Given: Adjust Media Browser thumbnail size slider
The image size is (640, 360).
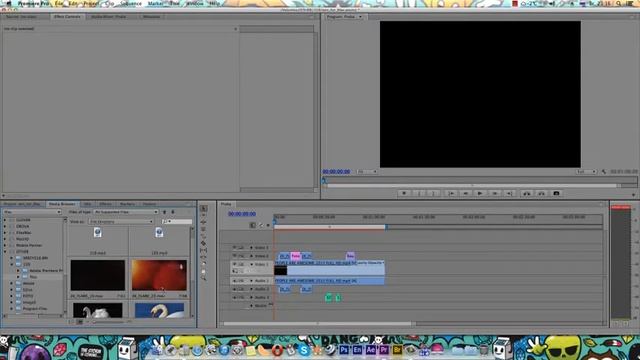Looking at the screenshot, I should (110, 322).
